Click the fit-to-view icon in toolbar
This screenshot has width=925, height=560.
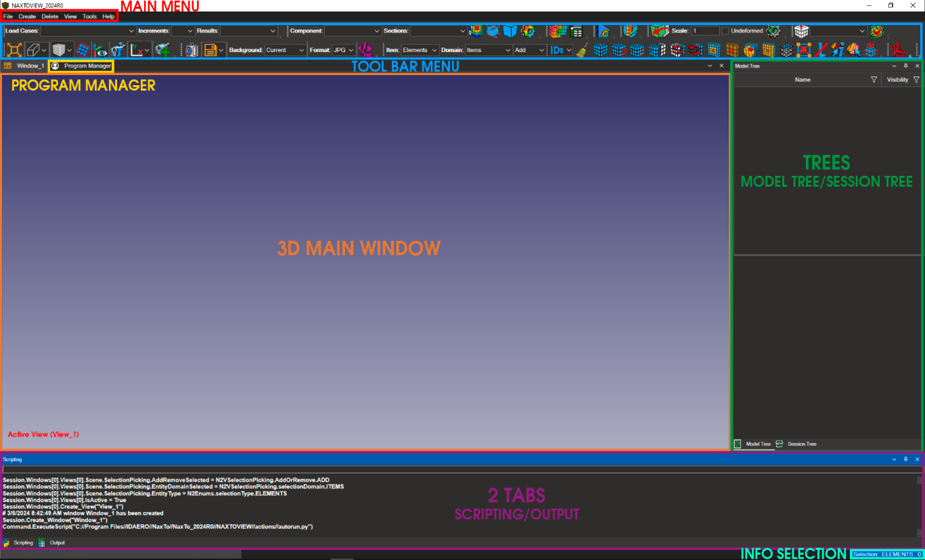point(14,49)
